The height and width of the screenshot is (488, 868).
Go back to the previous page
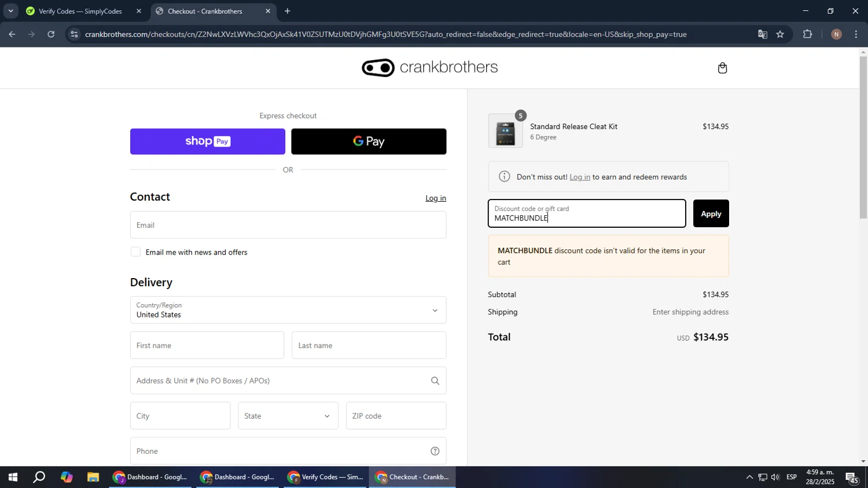(x=12, y=34)
